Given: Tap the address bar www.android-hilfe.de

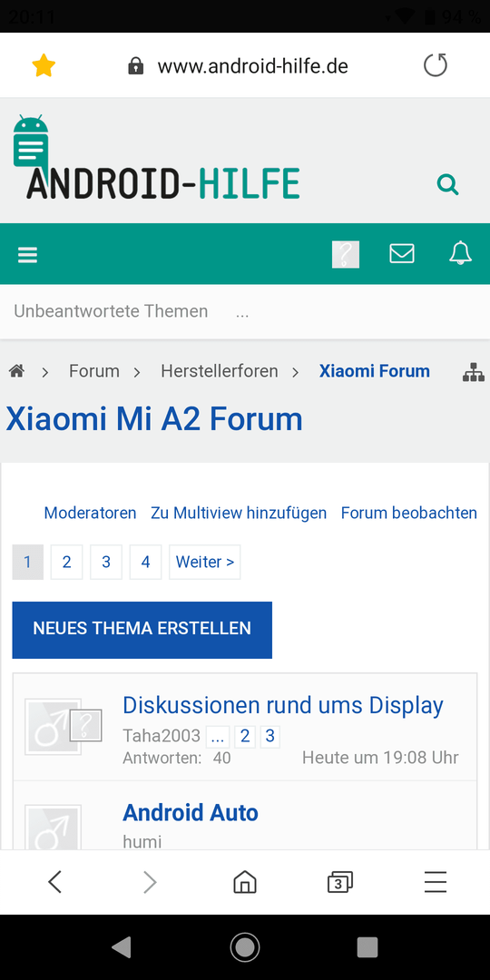Looking at the screenshot, I should click(x=252, y=65).
